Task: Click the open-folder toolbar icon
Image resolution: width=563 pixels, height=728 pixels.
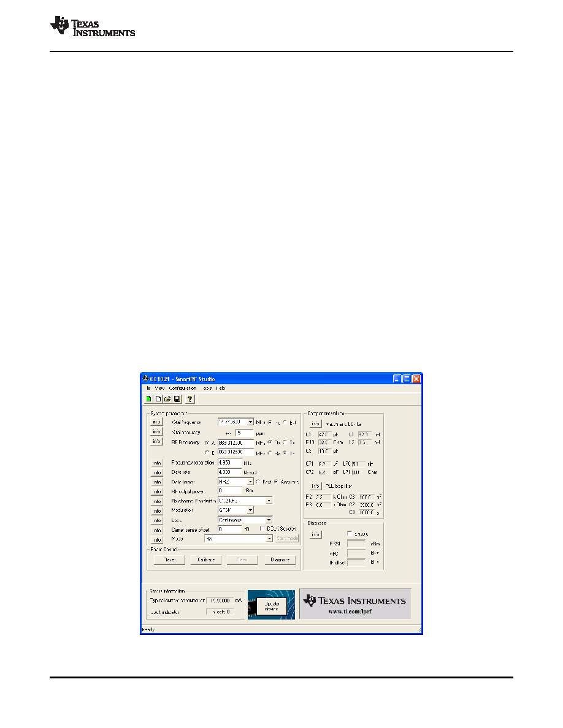Action: coord(167,399)
